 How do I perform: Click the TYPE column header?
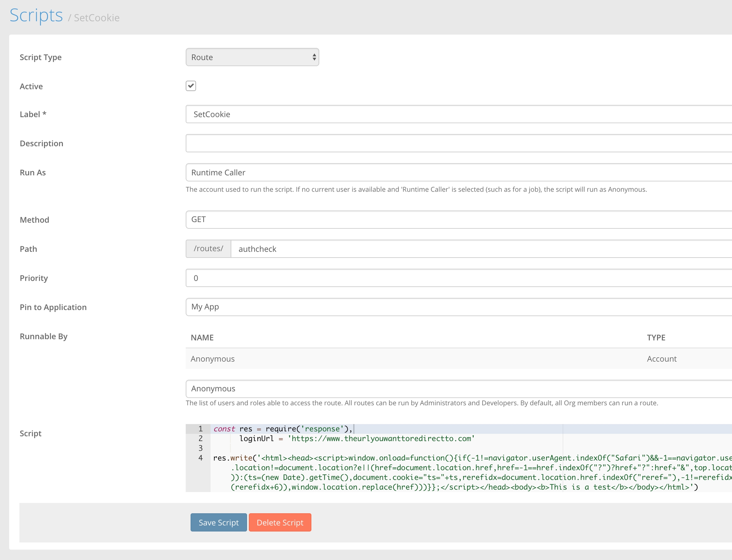(x=656, y=338)
